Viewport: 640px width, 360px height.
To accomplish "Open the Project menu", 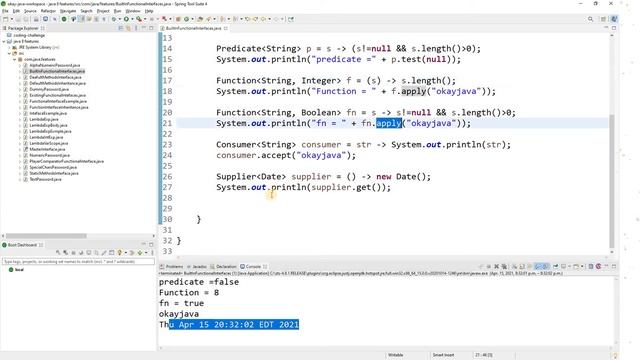I will (103, 11).
